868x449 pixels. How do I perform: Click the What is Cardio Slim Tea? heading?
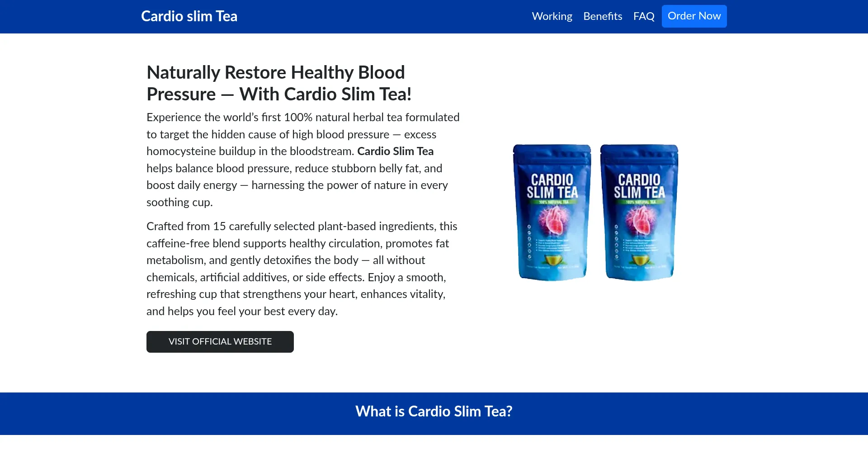(x=434, y=411)
